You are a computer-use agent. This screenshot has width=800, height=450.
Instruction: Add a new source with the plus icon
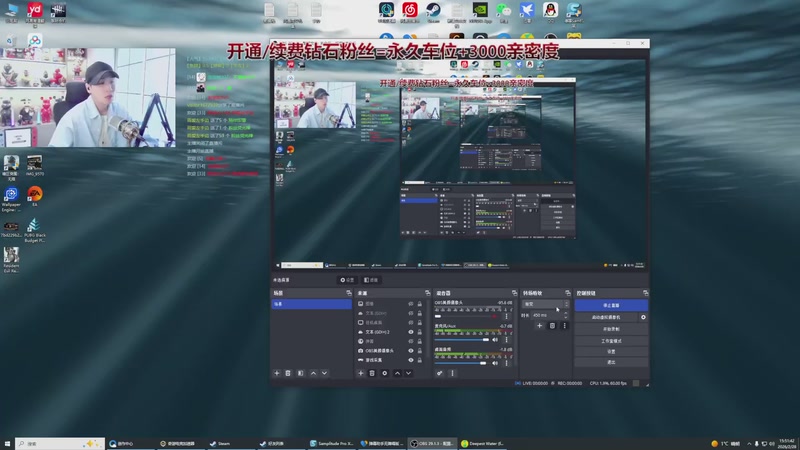pyautogui.click(x=361, y=373)
